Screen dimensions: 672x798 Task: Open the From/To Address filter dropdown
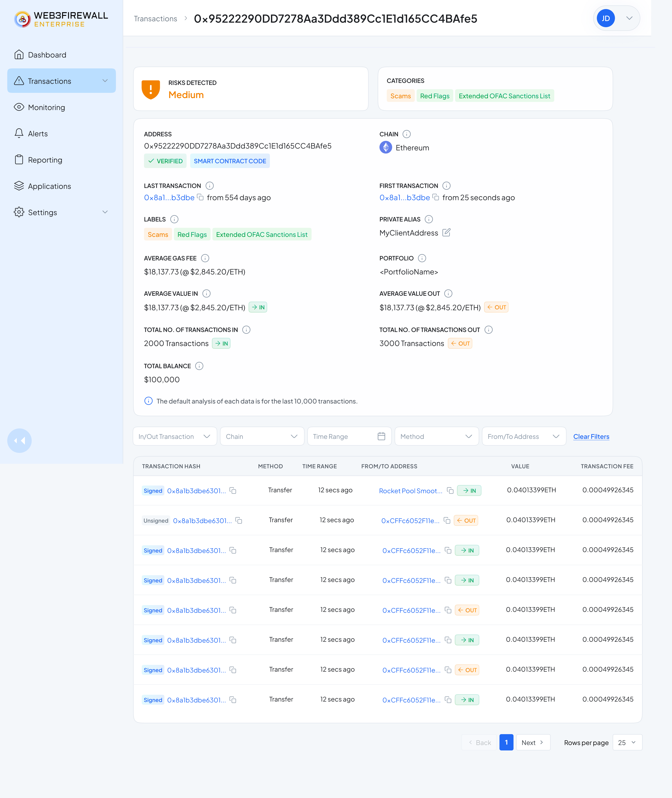pos(524,436)
